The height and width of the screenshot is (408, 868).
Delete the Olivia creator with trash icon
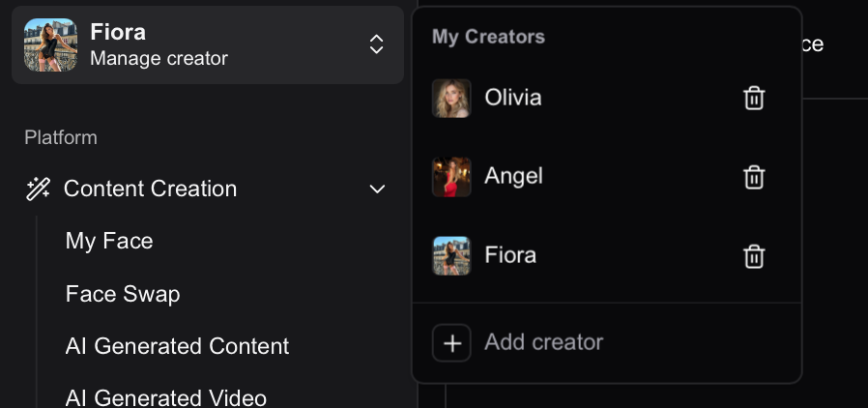pyautogui.click(x=754, y=98)
